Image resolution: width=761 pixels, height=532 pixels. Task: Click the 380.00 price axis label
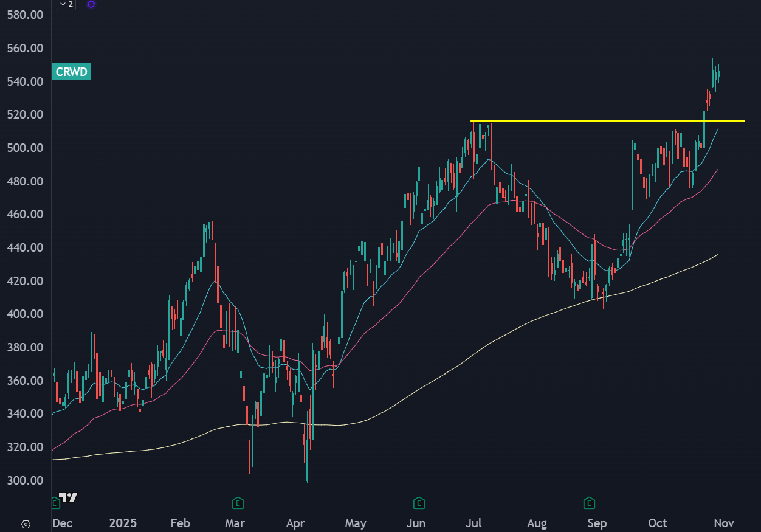pos(24,347)
